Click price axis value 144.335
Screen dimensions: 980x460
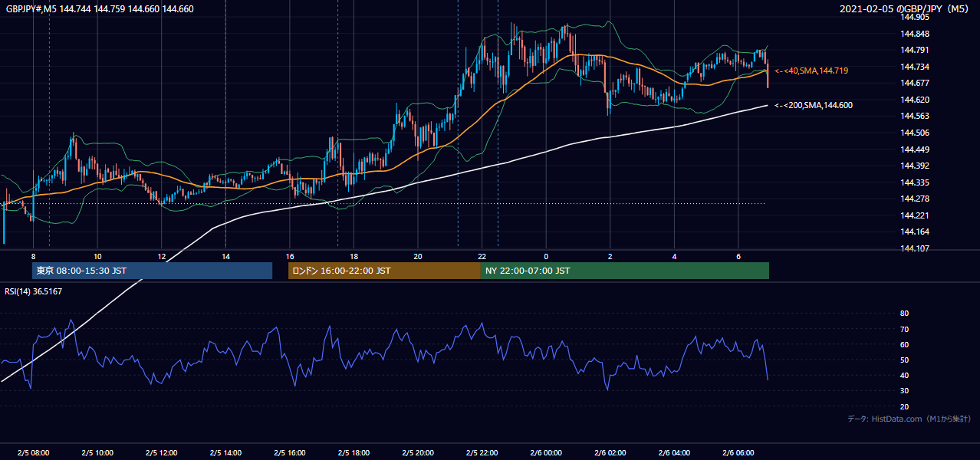coord(915,182)
